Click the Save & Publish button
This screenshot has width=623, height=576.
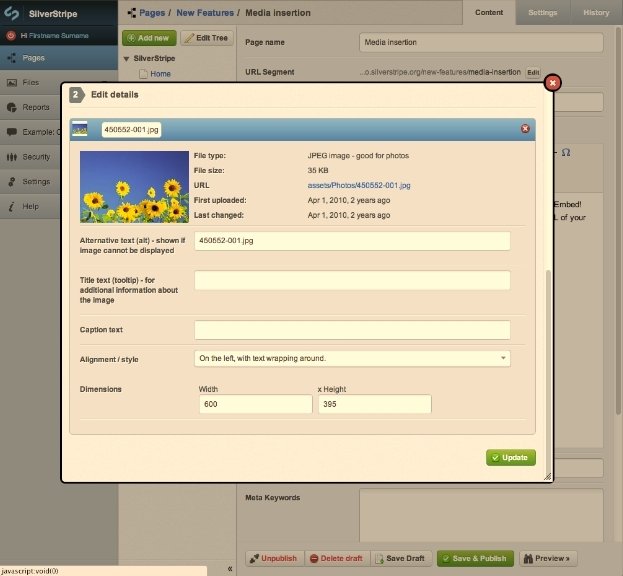click(x=475, y=558)
